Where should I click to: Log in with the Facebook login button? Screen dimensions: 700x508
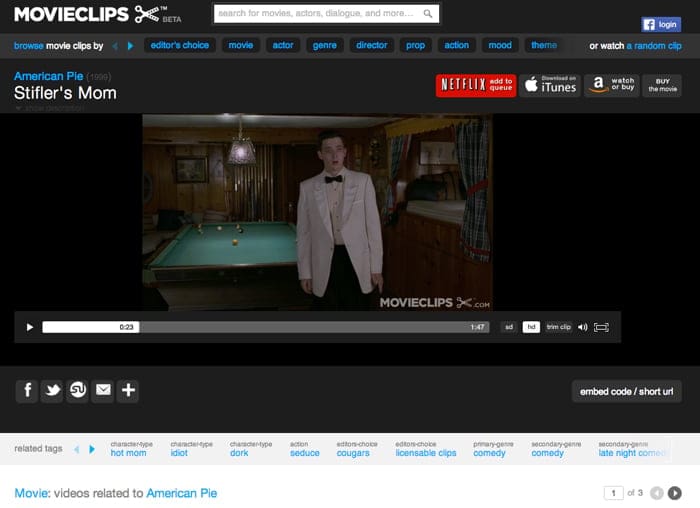(661, 25)
